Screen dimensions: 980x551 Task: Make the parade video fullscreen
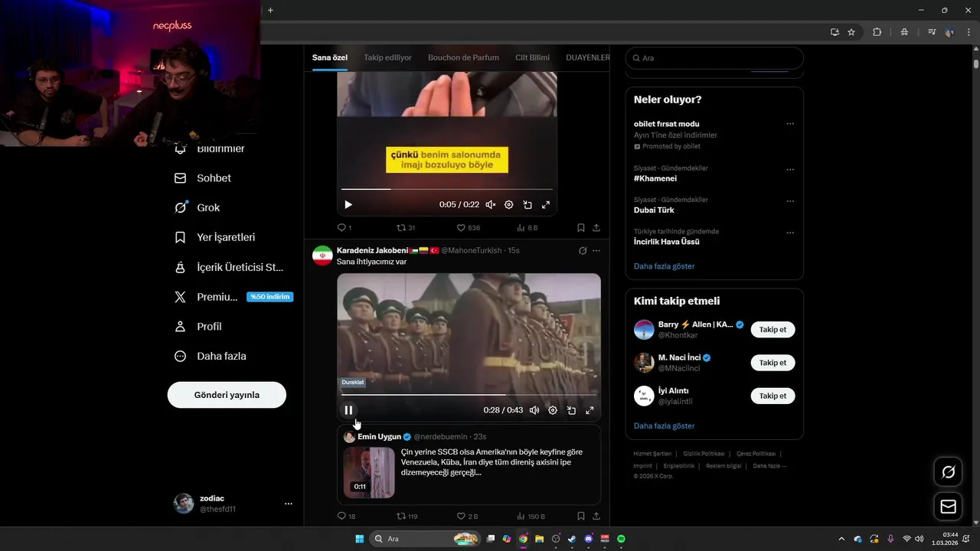(x=590, y=410)
